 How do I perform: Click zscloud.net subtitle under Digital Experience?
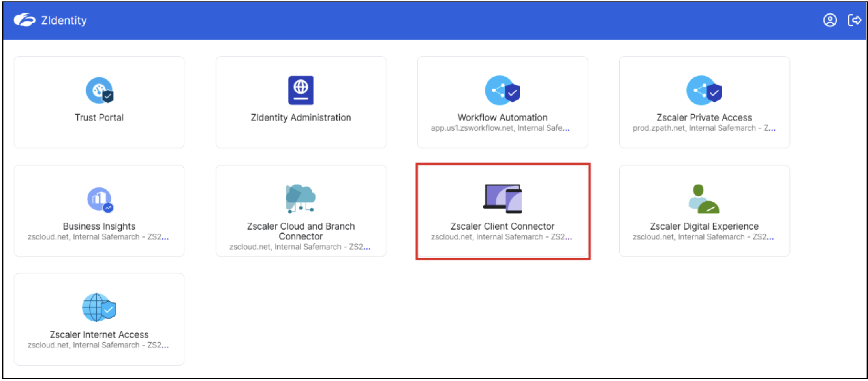click(703, 237)
